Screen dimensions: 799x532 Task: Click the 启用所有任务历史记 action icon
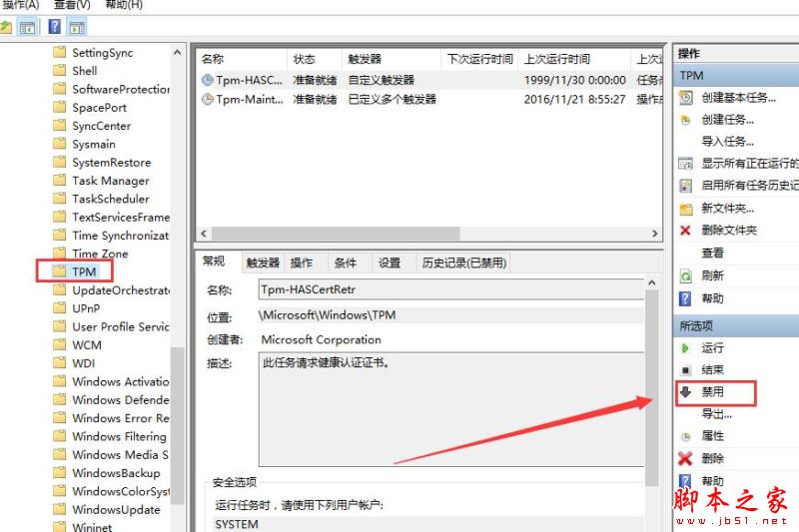click(686, 186)
